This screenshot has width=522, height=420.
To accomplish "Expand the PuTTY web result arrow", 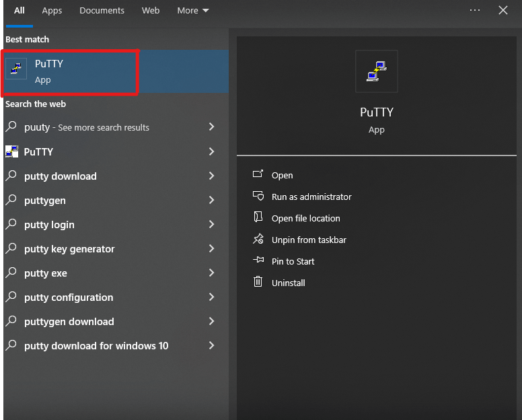I will point(211,151).
